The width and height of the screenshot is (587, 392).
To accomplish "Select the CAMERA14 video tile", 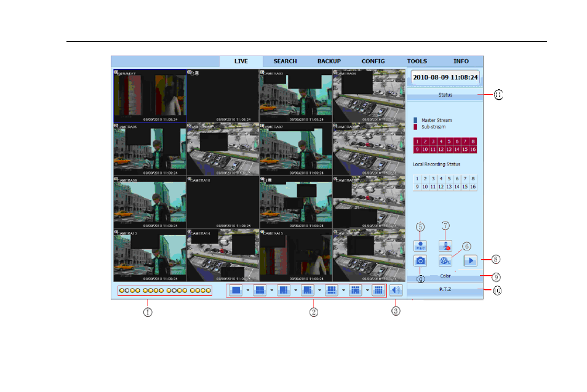I will 223,255.
